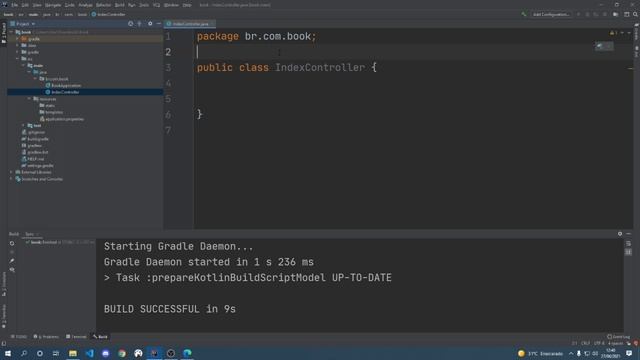Viewport: 640px width, 360px height.
Task: Click the Cortana circle taskbar icon
Action: click(x=40, y=353)
